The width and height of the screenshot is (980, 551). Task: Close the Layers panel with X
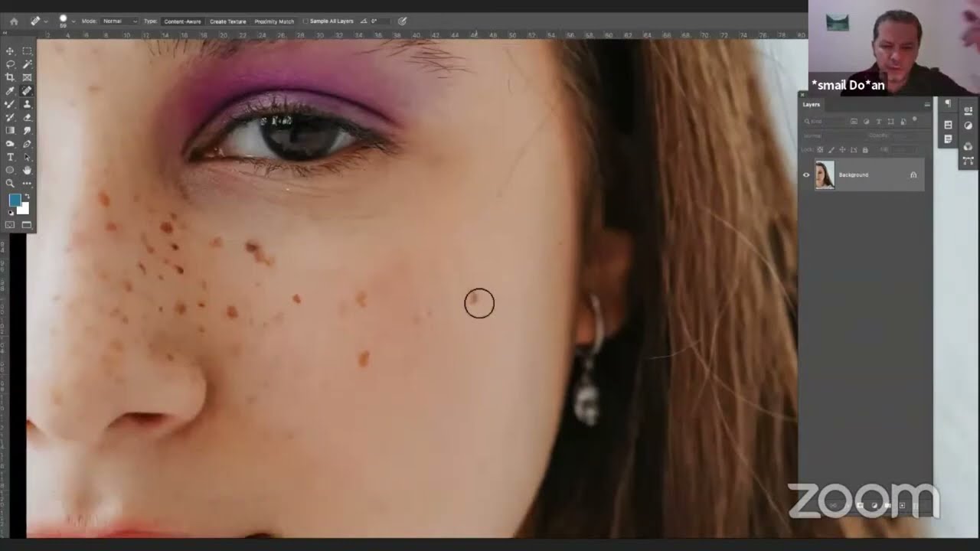802,95
